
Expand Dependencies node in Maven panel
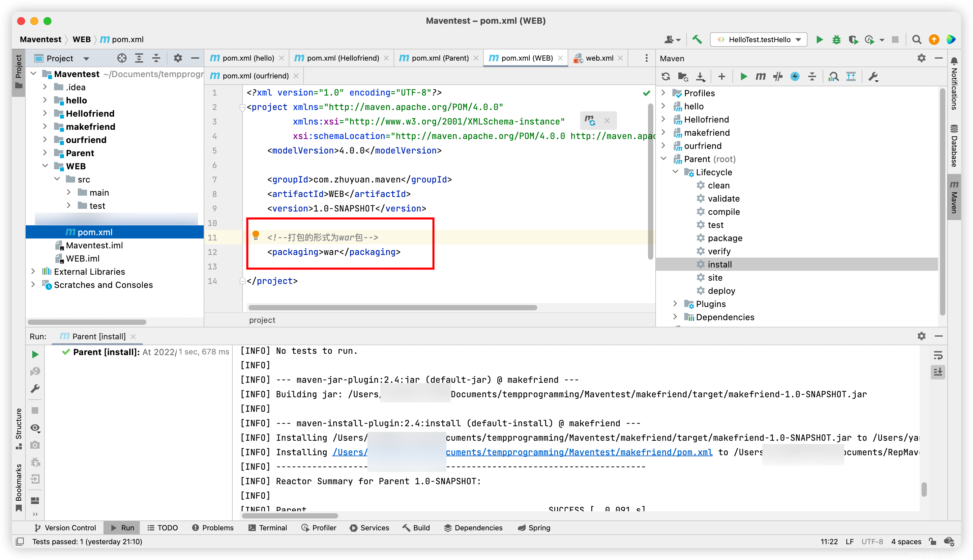point(676,317)
